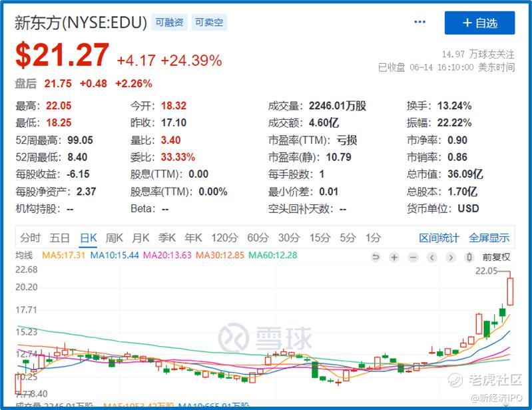Click the 成交量 value 2246.01万股
Image resolution: width=532 pixels, height=410 pixels.
(338, 105)
